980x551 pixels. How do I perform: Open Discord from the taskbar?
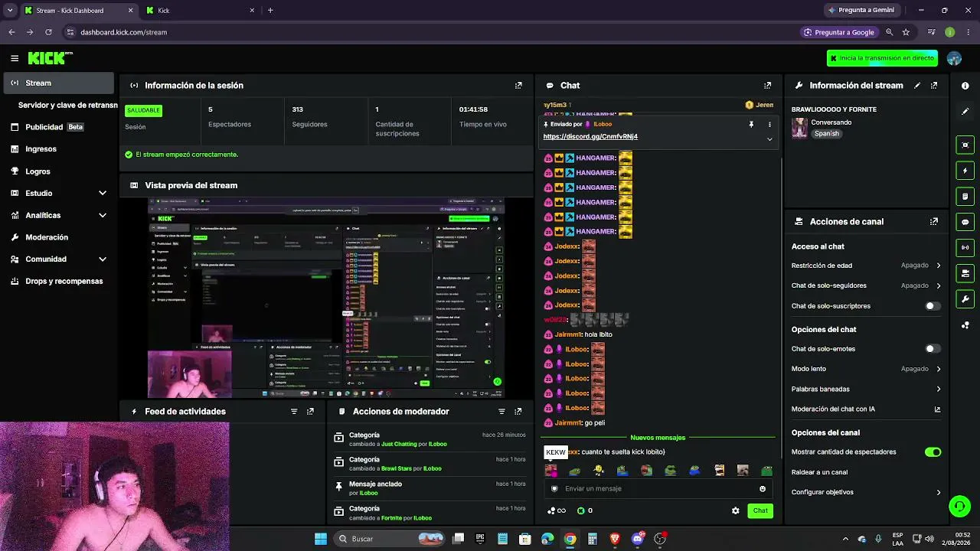638,539
